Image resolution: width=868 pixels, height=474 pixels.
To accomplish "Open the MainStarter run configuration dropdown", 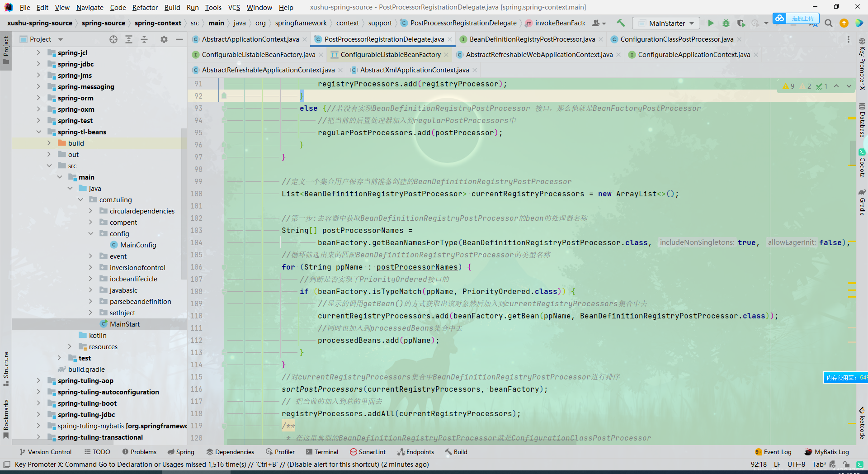I will click(x=666, y=23).
